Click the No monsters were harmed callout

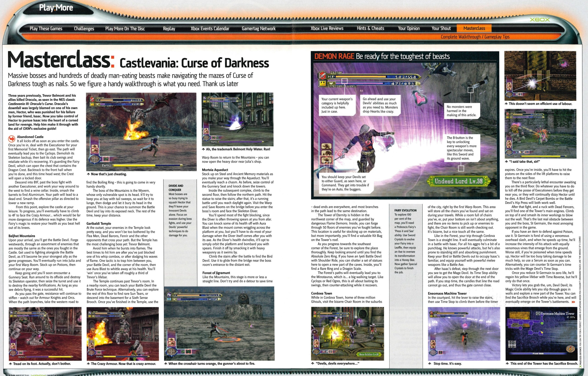pos(462,111)
